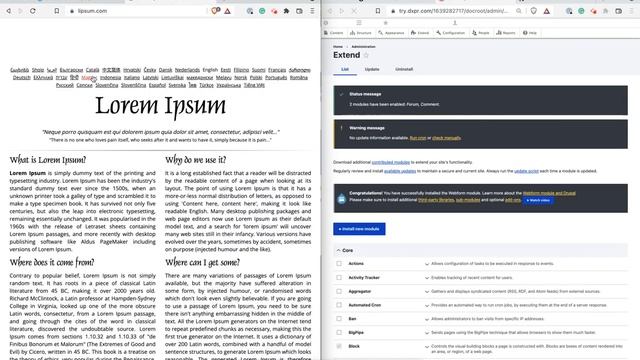This screenshot has width=640, height=360.
Task: Expand Ban module description
Action: 427,319
